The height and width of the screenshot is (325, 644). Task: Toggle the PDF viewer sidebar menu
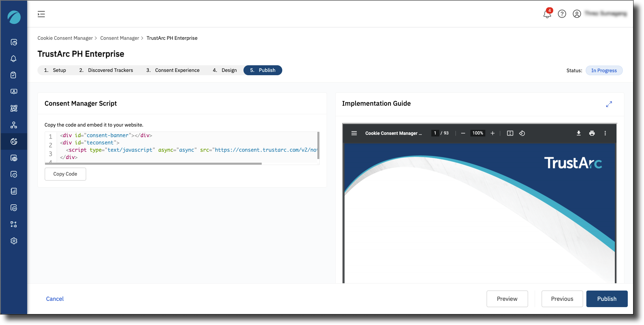(354, 133)
